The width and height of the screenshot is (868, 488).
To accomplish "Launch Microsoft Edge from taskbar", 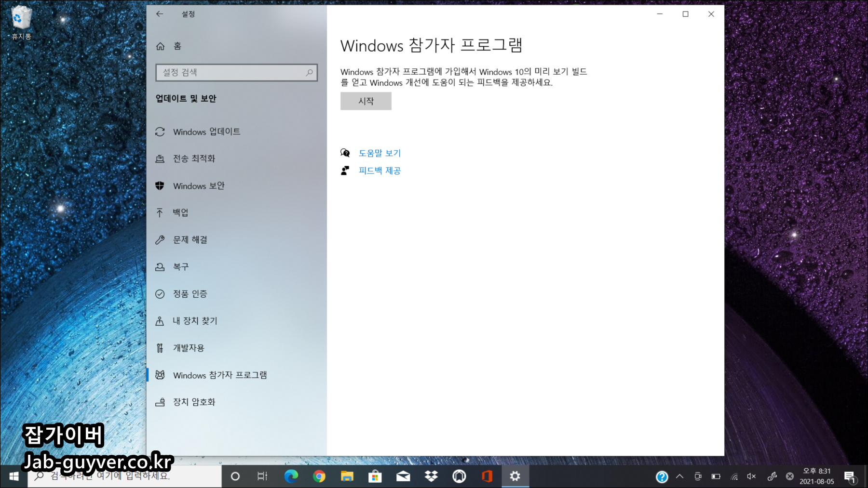I will [291, 476].
